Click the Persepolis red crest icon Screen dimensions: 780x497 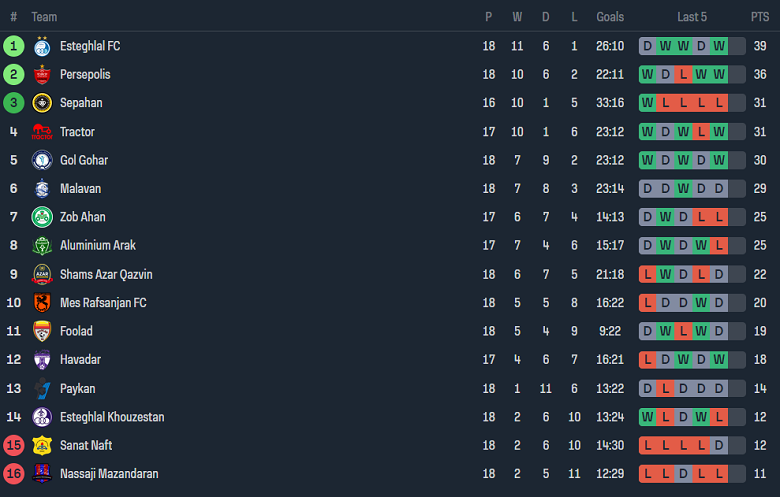pyautogui.click(x=42, y=75)
